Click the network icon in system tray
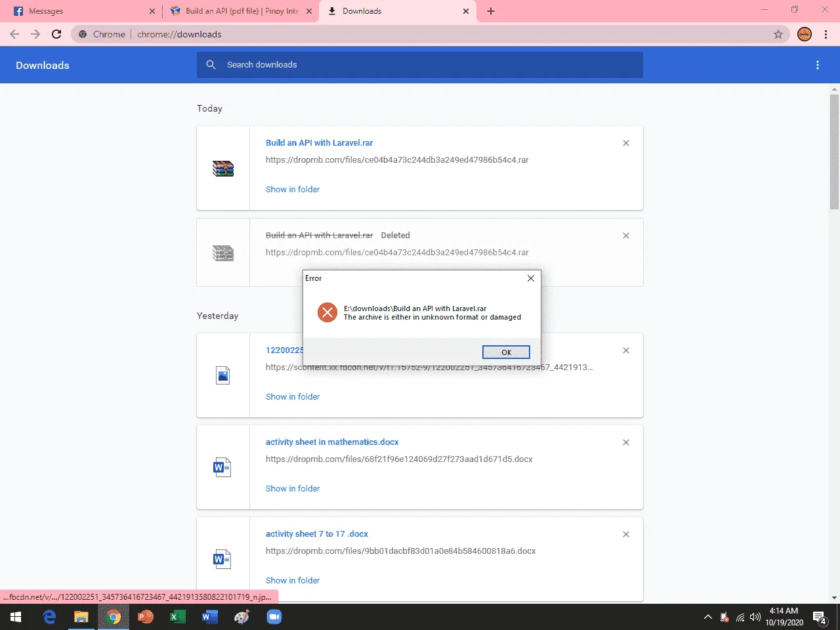 (740, 617)
